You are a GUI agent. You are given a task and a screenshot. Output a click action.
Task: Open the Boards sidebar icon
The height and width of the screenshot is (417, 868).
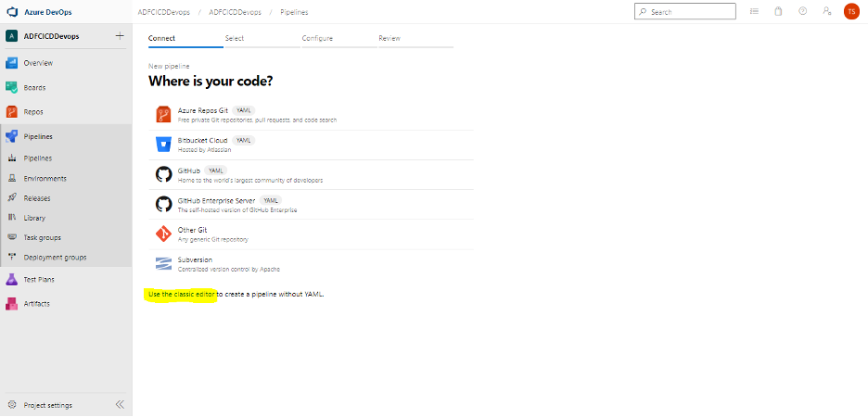tap(12, 87)
